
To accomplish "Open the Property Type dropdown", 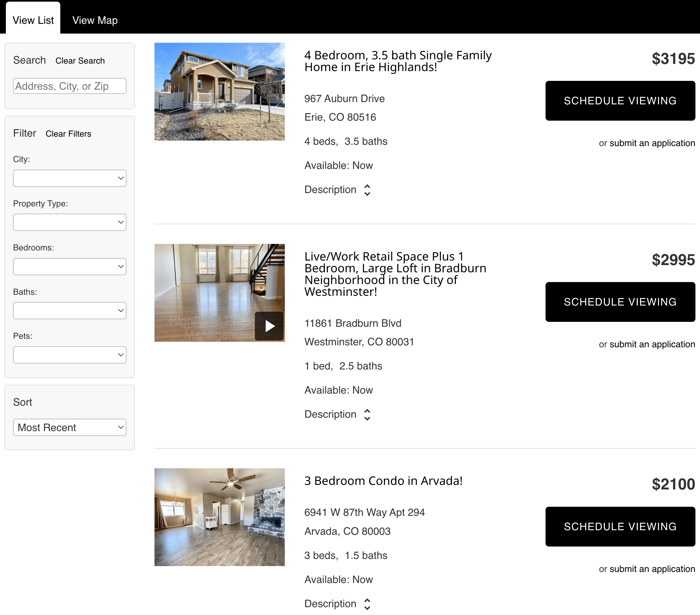I will tap(69, 222).
